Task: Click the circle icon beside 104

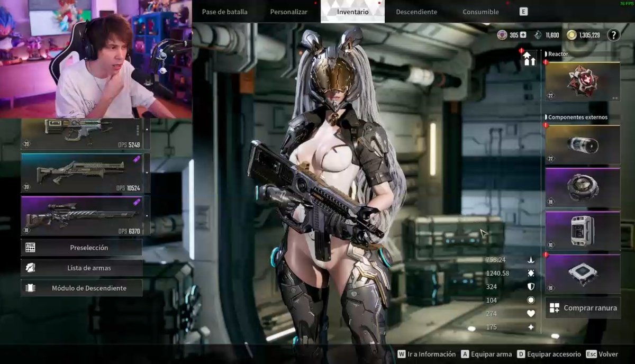Action: [531, 300]
